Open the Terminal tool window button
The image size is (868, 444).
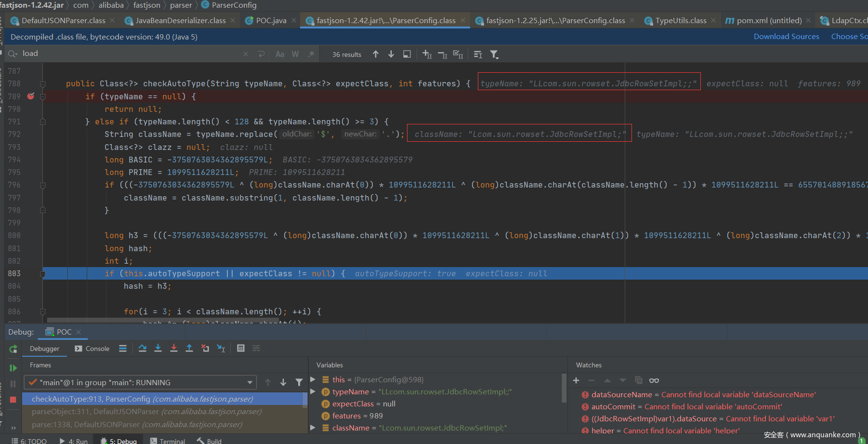[x=167, y=441]
